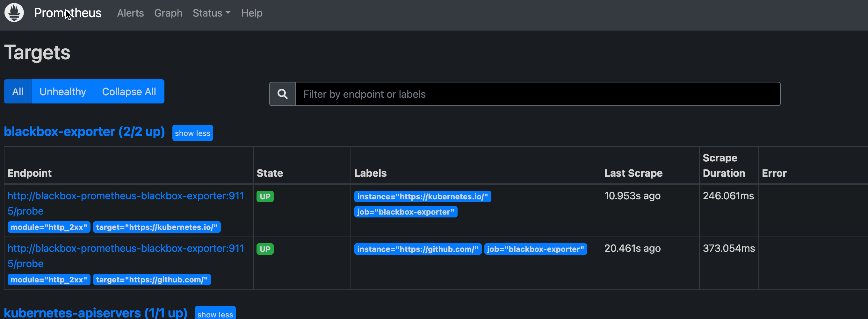Click the Collapse All button
This screenshot has width=868, height=319.
[129, 91]
